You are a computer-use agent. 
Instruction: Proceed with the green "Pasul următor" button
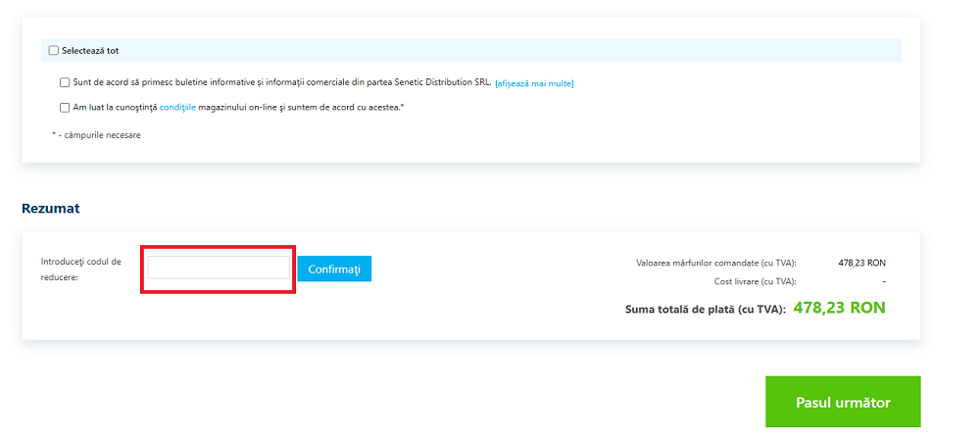(x=843, y=402)
